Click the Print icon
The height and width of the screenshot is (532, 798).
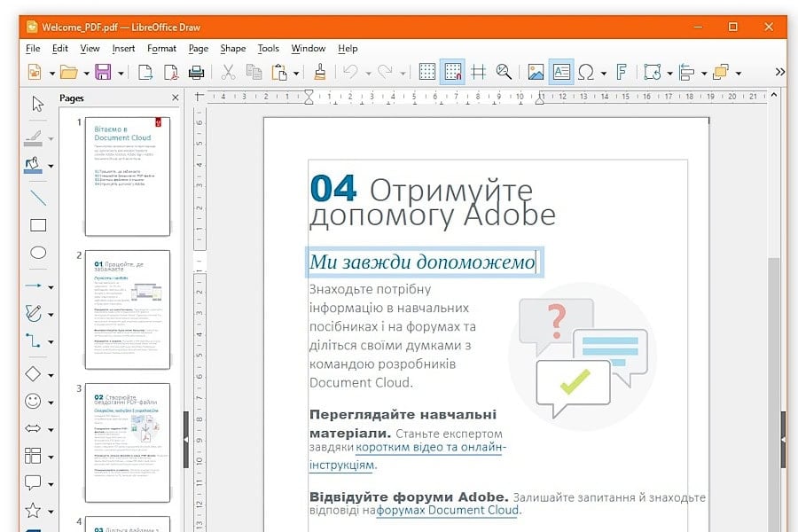[x=197, y=73]
